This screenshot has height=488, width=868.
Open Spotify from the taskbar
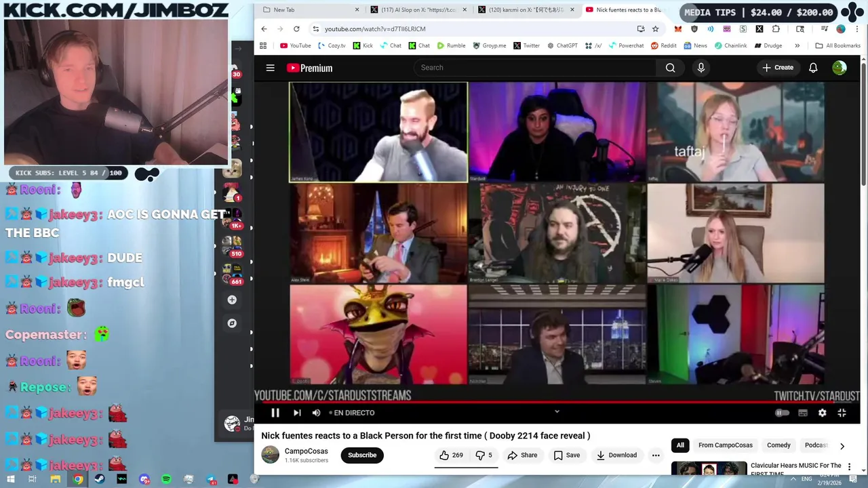pos(166,480)
